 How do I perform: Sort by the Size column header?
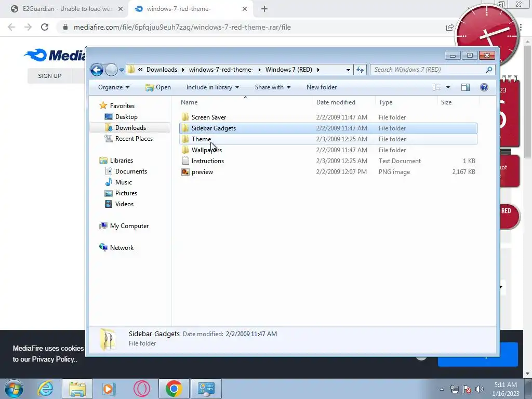point(458,102)
